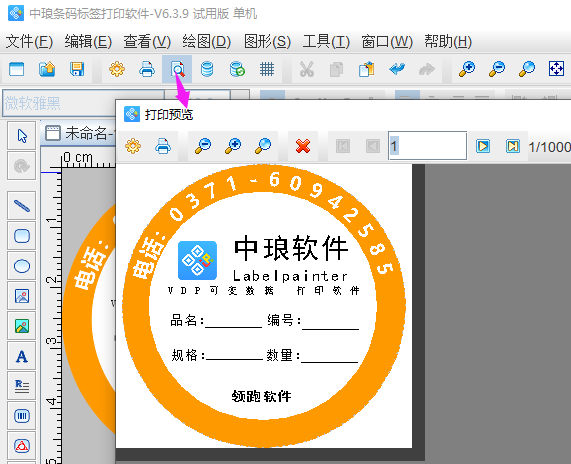Open the 图形(S) menu

267,42
